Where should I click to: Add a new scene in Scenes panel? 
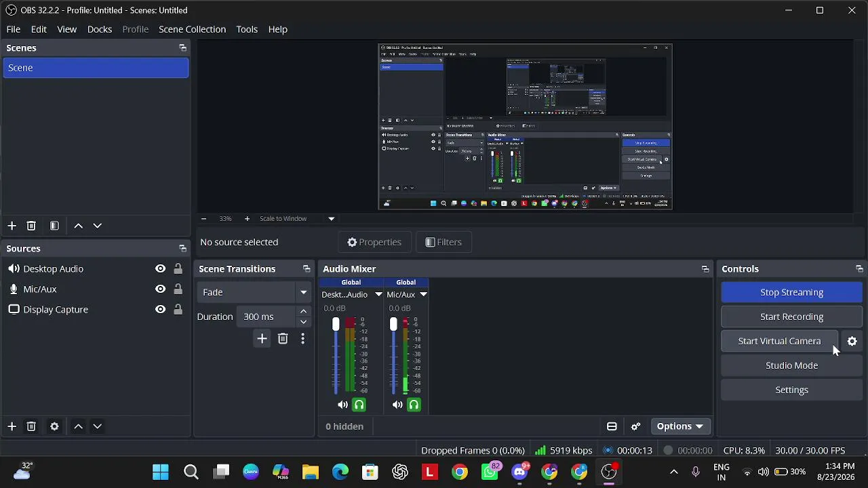(12, 226)
